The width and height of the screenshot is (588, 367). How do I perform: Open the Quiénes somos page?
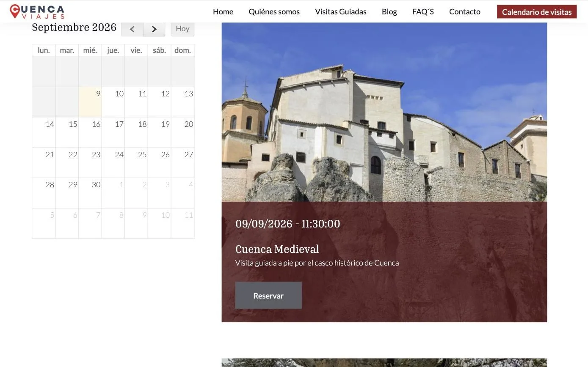(x=274, y=11)
